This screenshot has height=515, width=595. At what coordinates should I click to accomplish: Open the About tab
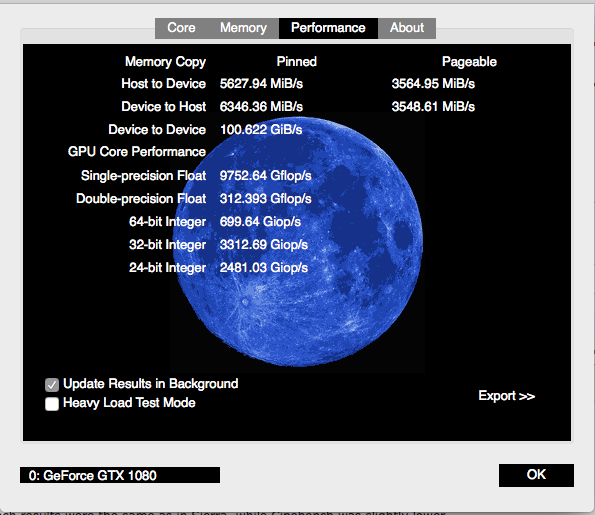pyautogui.click(x=407, y=28)
